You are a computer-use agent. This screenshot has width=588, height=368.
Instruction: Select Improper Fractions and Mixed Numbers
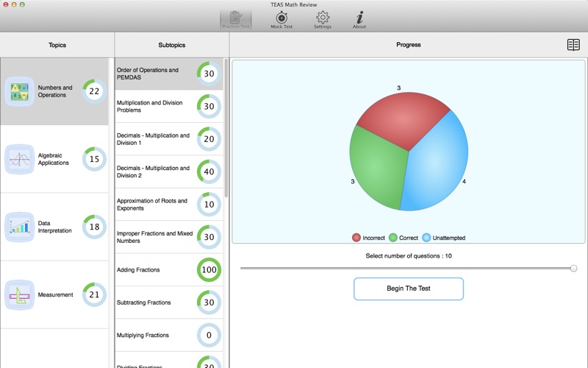tap(169, 237)
